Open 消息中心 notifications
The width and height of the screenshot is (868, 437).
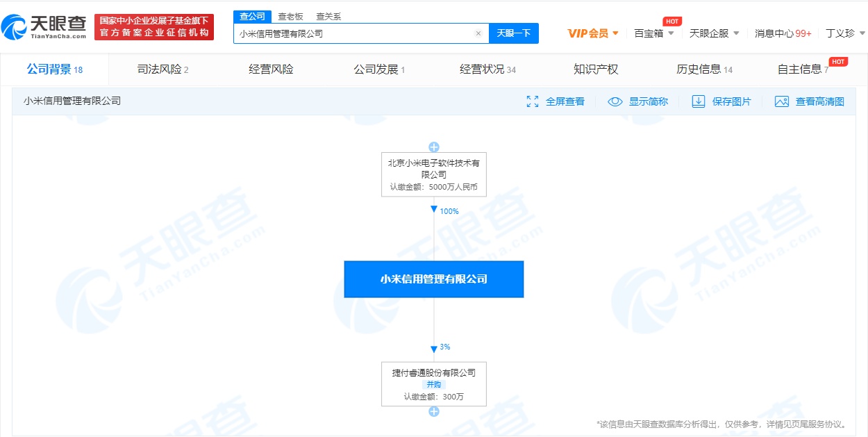(x=783, y=33)
